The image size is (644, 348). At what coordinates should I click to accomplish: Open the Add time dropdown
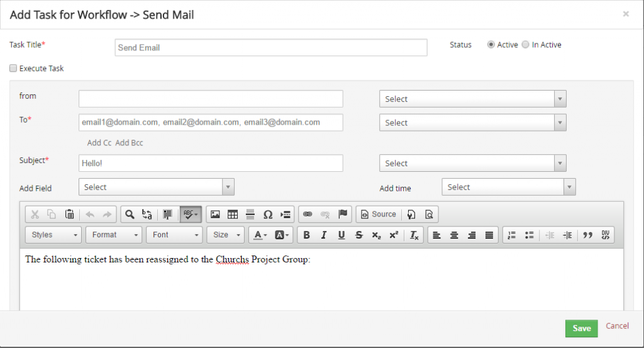508,187
